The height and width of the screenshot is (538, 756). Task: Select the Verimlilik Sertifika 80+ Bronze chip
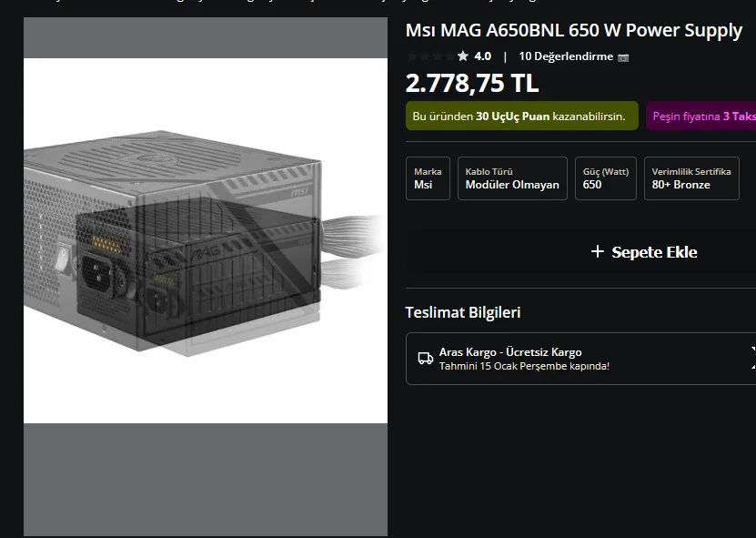(691, 178)
